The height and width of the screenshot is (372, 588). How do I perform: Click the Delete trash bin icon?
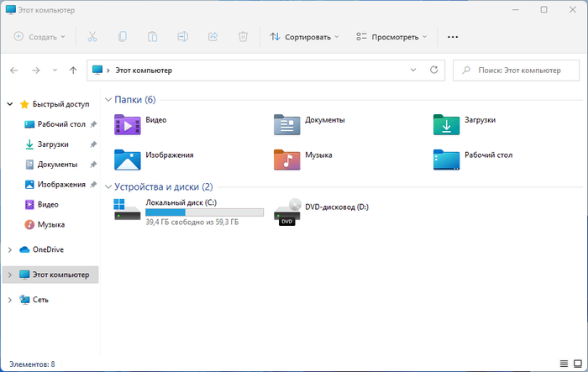tap(243, 37)
